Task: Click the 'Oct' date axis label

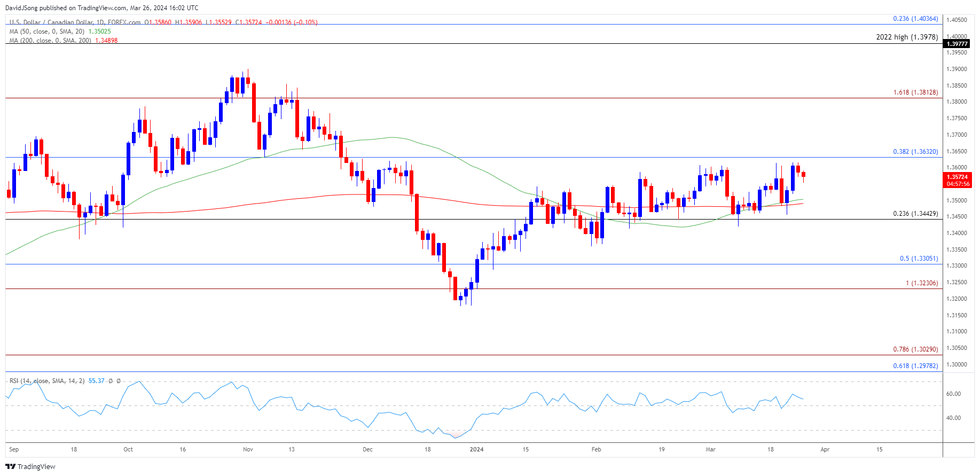Action: coord(128,449)
